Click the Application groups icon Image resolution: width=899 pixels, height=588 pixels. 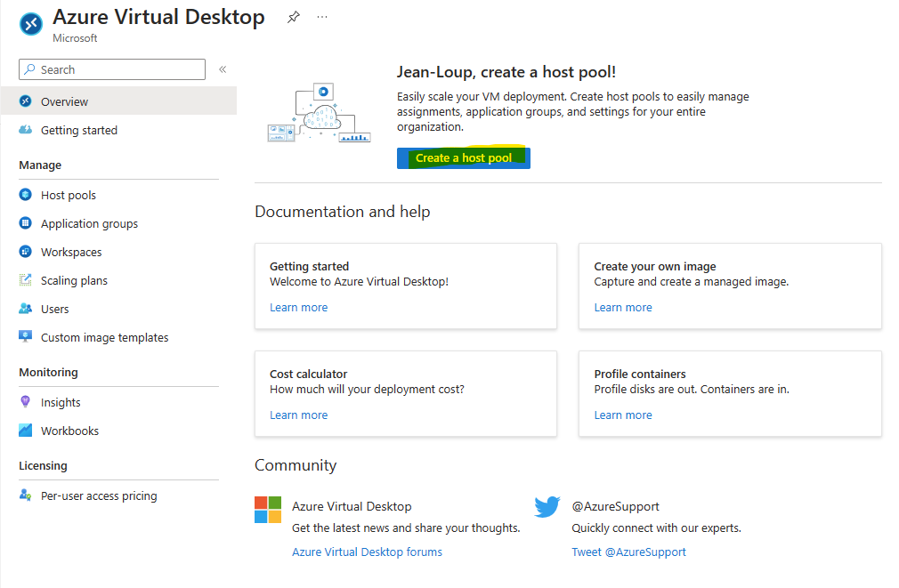(x=25, y=223)
